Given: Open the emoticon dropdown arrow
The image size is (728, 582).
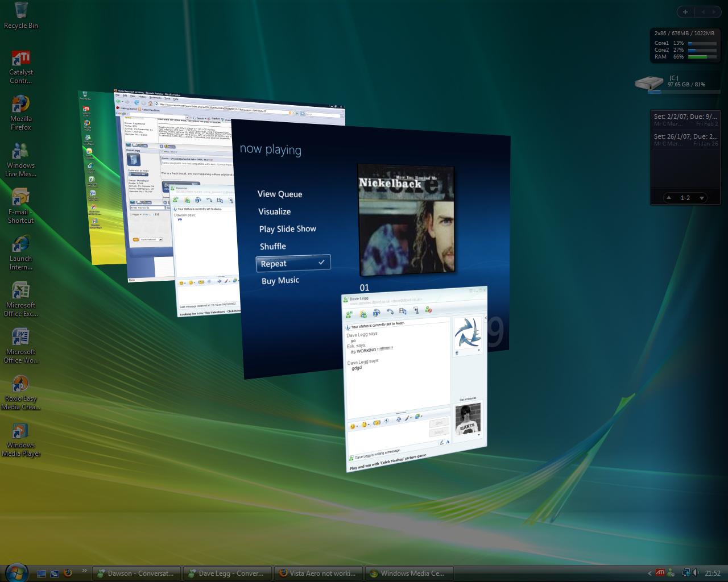Looking at the screenshot, I should 357,426.
